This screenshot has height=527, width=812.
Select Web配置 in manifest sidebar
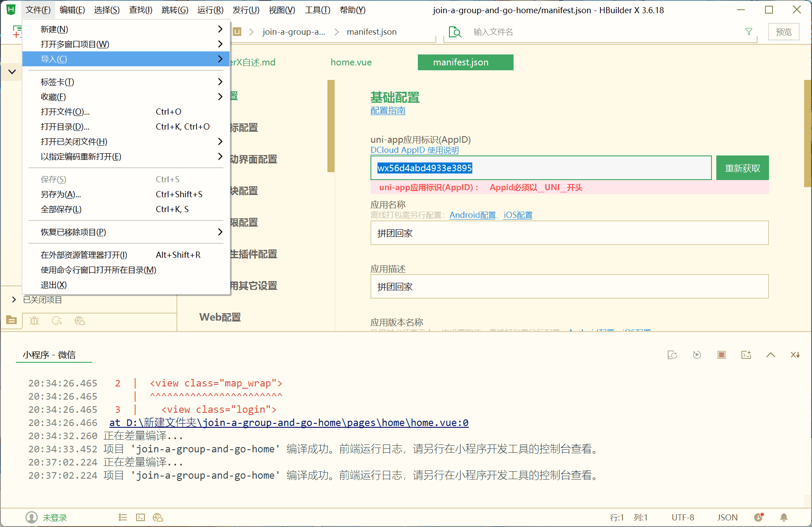click(x=220, y=317)
